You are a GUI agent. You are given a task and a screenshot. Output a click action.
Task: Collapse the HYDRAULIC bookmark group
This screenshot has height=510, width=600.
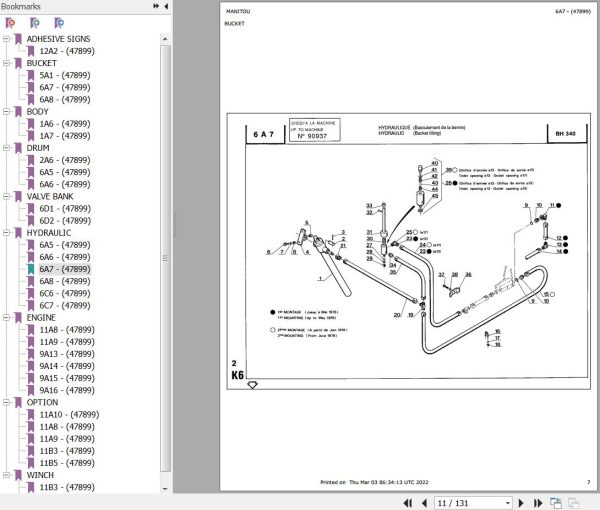[x=6, y=233]
